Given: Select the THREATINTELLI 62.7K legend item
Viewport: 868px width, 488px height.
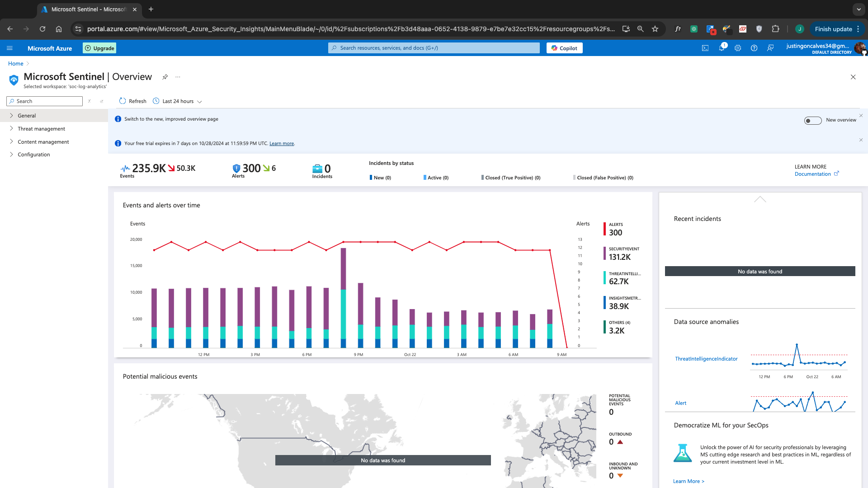Looking at the screenshot, I should tap(622, 278).
